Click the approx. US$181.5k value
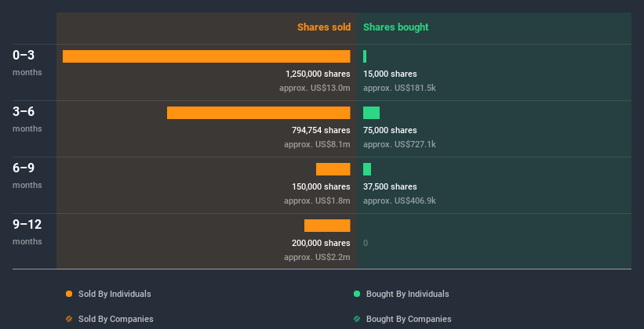Screen dimensions: 644x329 399,88
